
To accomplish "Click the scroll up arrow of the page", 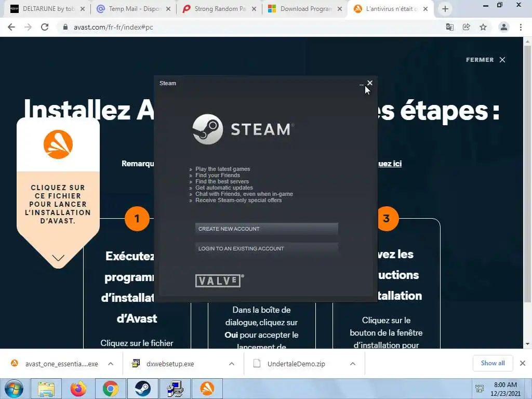I will (527, 41).
